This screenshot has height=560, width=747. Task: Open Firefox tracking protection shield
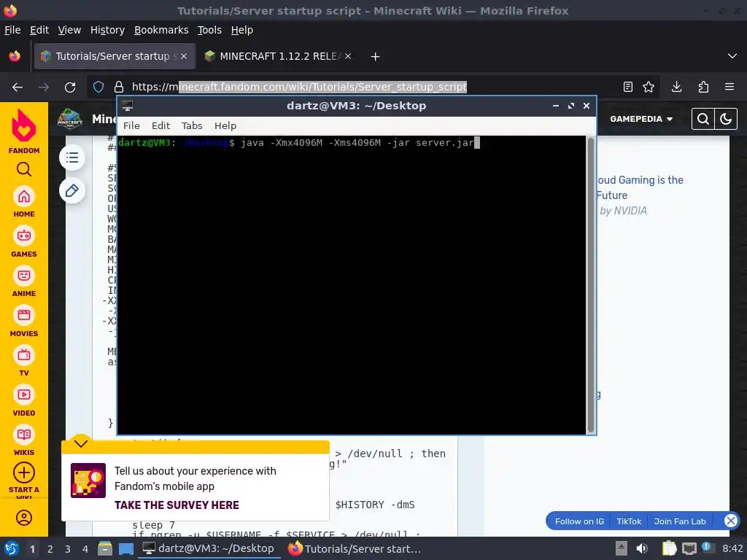tap(98, 87)
